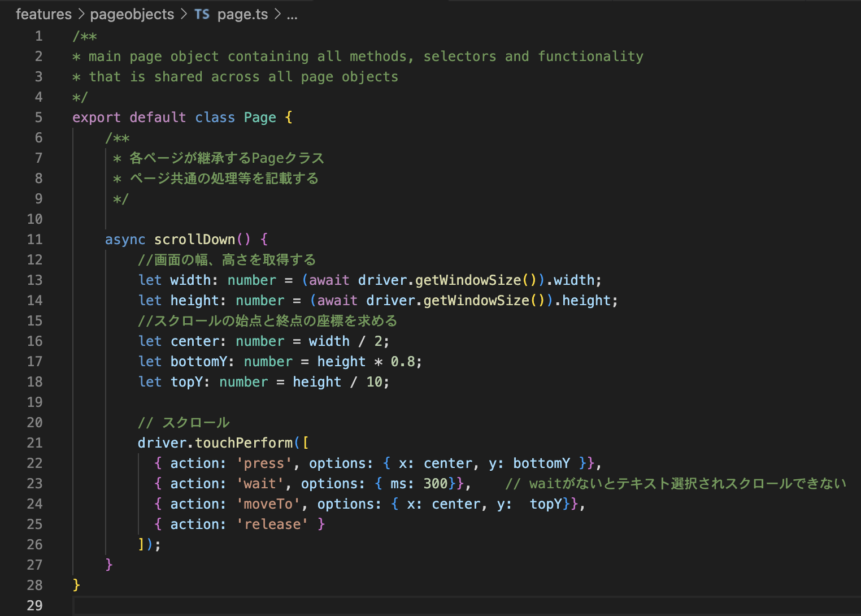Click 'bottomY' inside the press options
The height and width of the screenshot is (616, 861).
[542, 463]
